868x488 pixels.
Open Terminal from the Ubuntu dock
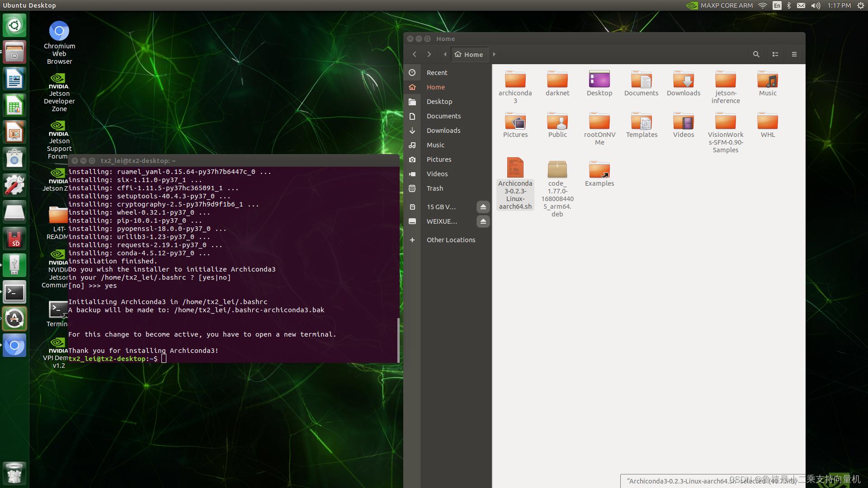(14, 292)
